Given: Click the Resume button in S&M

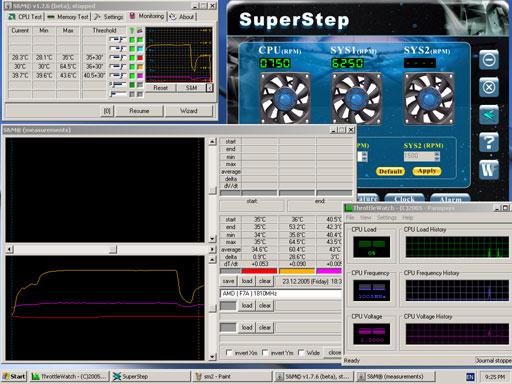Looking at the screenshot, I should [139, 111].
